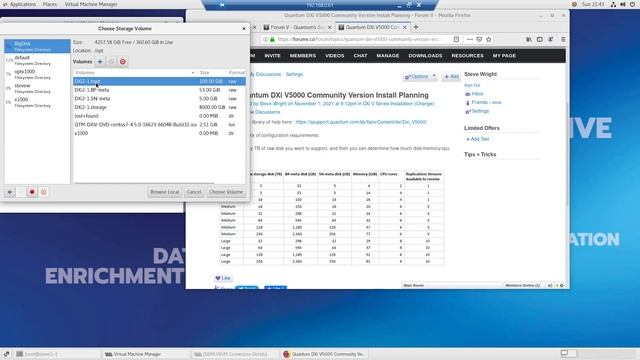Select the DXI2-1.SN-meta volume
Screen dimensions: 640x360
pyautogui.click(x=159, y=98)
